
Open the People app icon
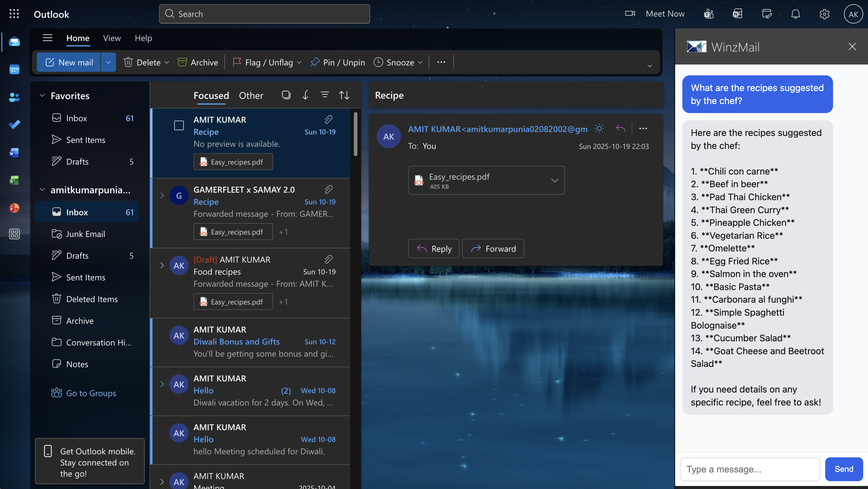[14, 97]
